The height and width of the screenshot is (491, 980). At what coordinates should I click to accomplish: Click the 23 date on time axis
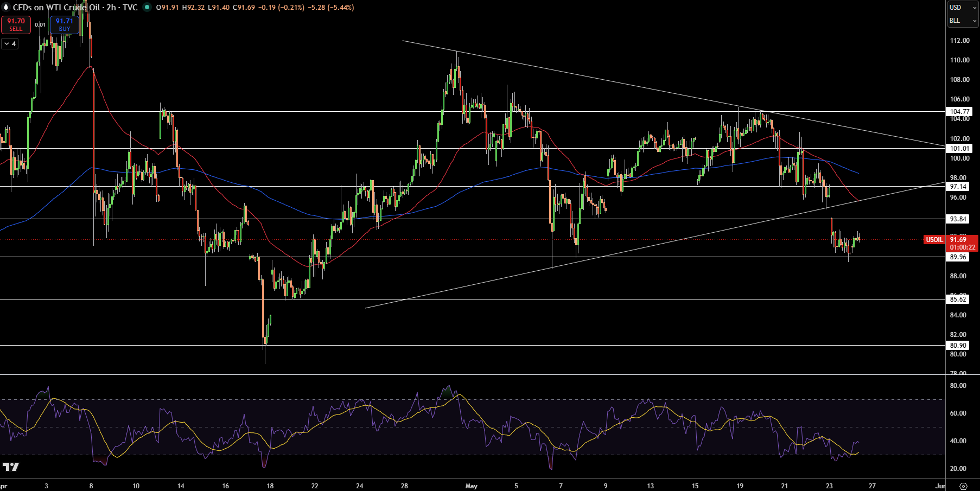pyautogui.click(x=829, y=486)
